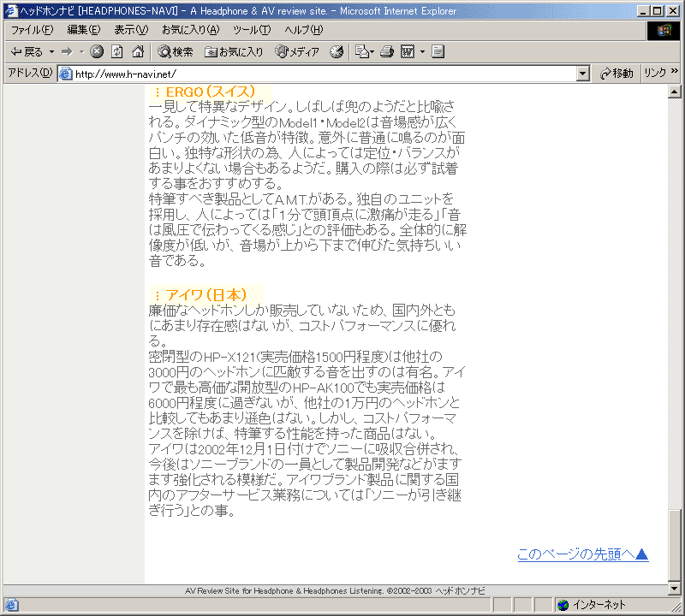Click the address bar URL field
The image size is (685, 616).
point(324,74)
